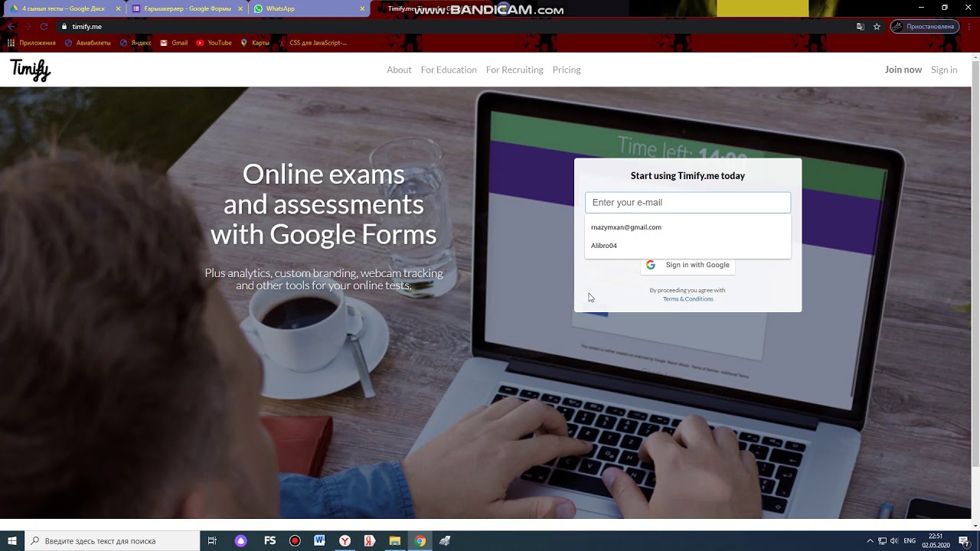Close the WhatsApp tab
The height and width of the screenshot is (551, 980).
coord(362,9)
